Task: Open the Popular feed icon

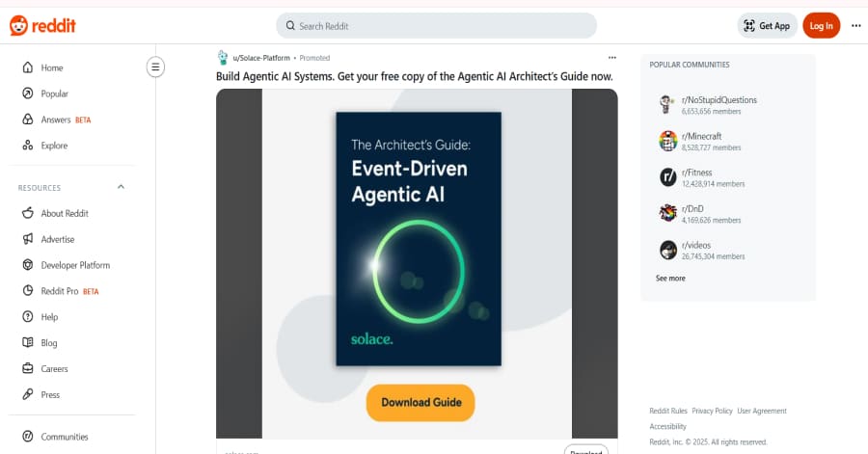Action: [27, 93]
